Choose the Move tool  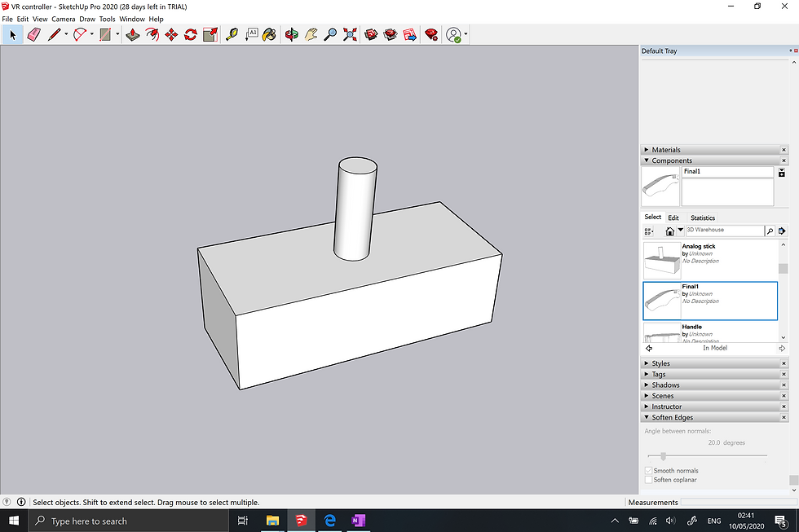pos(171,34)
